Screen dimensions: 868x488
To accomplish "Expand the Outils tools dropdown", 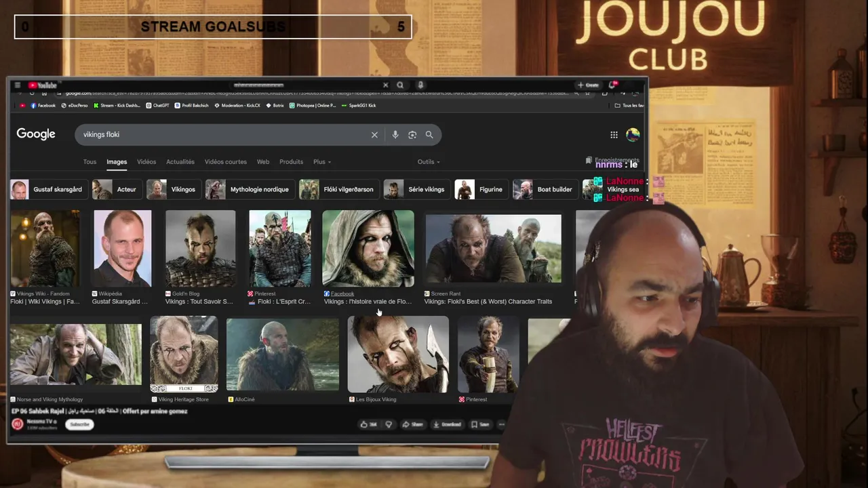I will point(429,162).
